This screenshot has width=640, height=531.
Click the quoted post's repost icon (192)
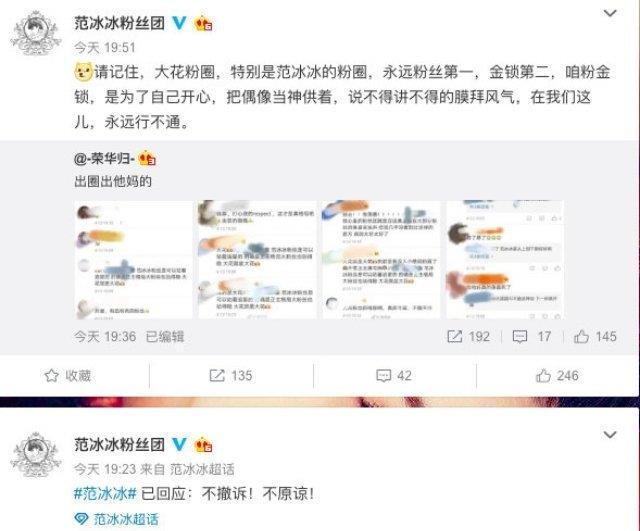tap(455, 336)
